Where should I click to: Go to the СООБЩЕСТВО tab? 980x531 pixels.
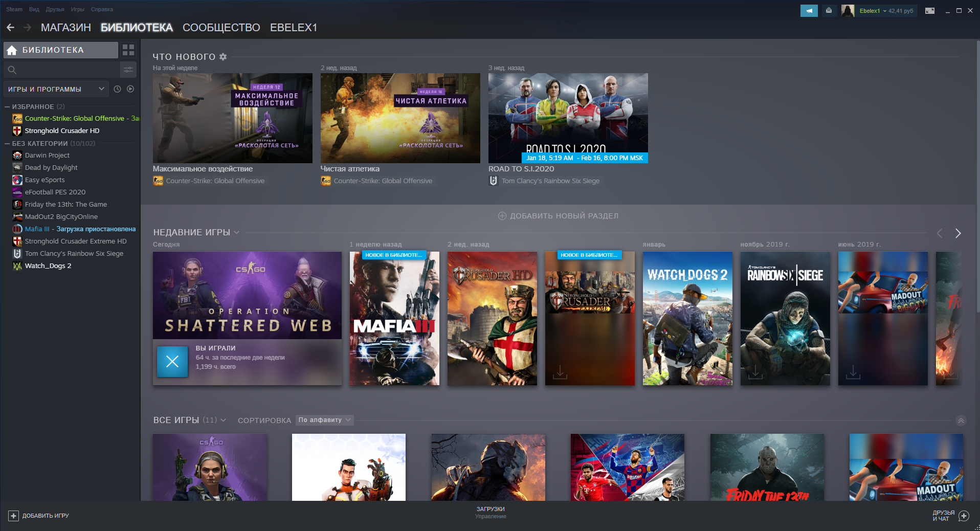coord(221,28)
